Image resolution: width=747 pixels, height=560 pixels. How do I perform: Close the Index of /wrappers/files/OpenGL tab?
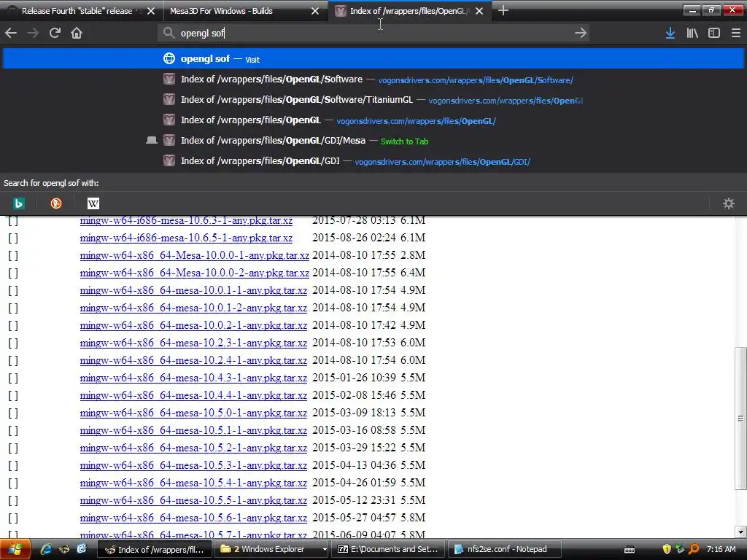click(x=479, y=11)
